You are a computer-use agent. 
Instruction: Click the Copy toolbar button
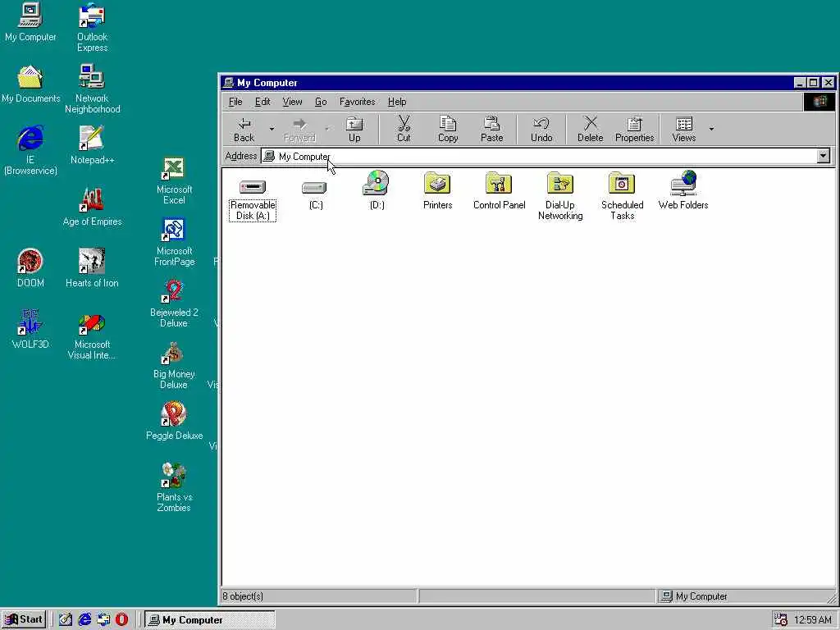point(448,129)
